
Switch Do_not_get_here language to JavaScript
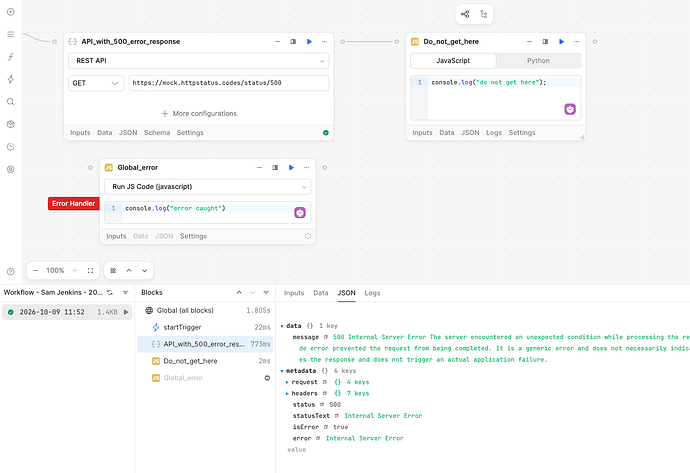coord(453,61)
